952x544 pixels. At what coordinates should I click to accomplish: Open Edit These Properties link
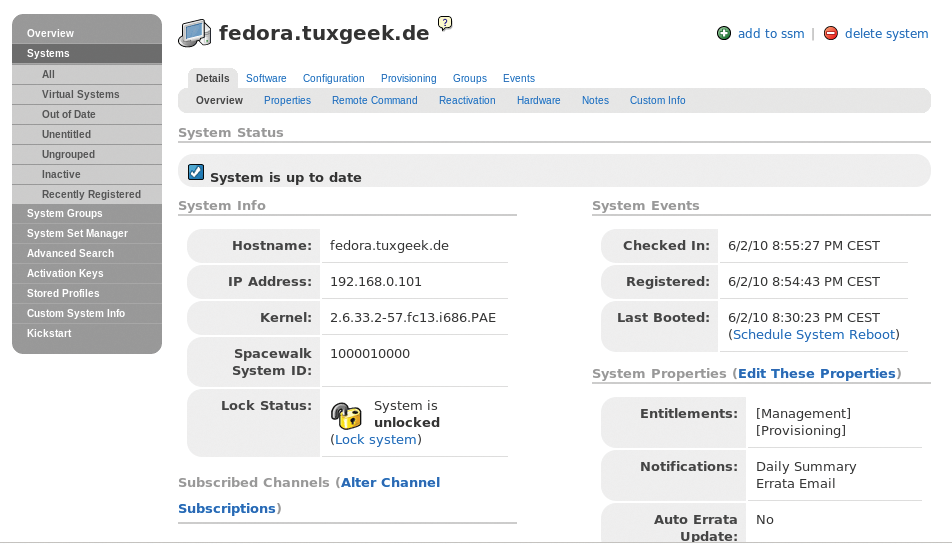(816, 373)
